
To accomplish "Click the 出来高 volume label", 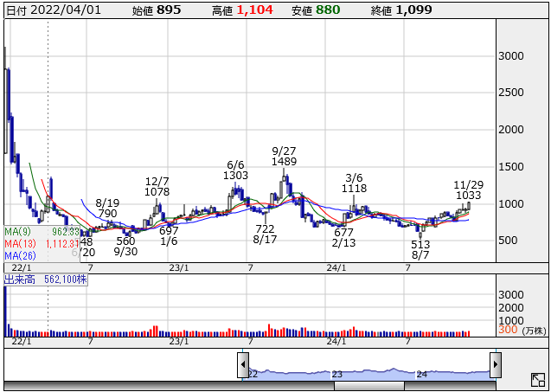I will tap(47, 280).
